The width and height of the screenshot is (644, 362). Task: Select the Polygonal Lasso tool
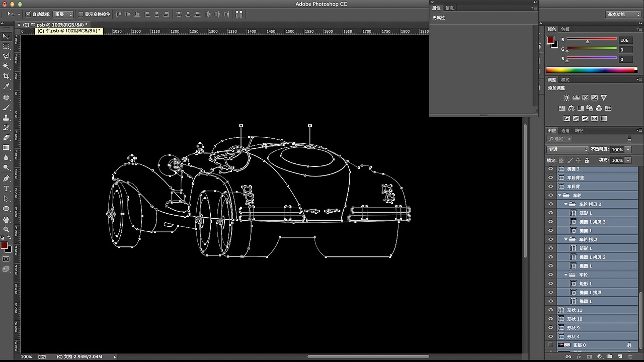[7, 56]
